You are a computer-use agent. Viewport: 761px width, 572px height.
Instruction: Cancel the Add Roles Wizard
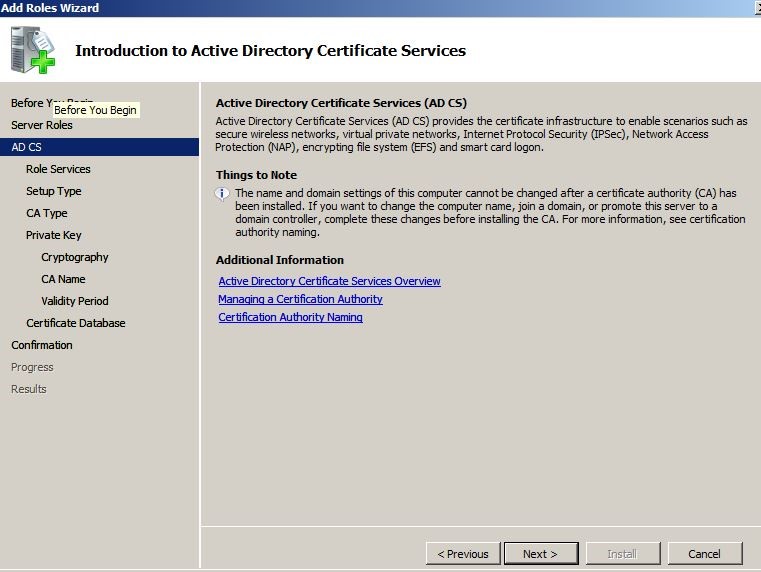point(705,554)
